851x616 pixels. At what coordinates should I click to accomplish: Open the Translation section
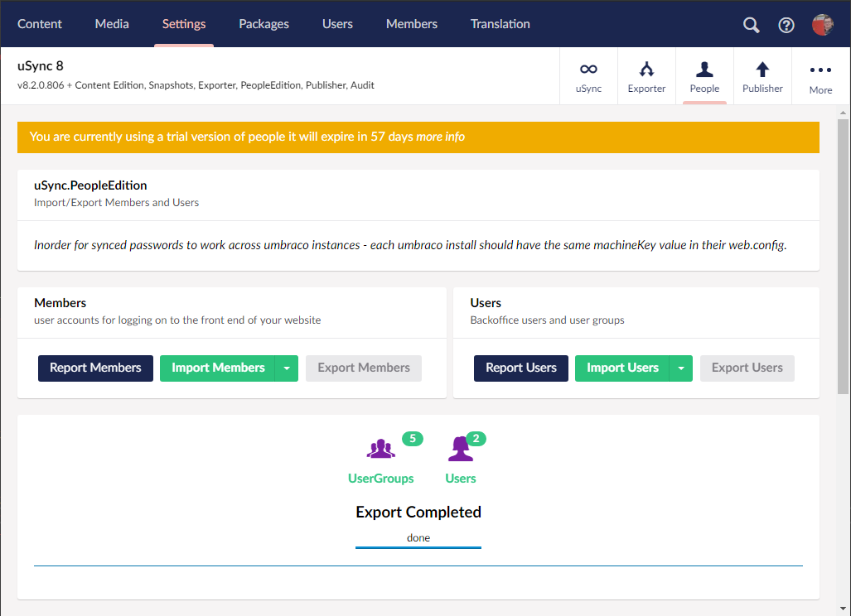(500, 24)
